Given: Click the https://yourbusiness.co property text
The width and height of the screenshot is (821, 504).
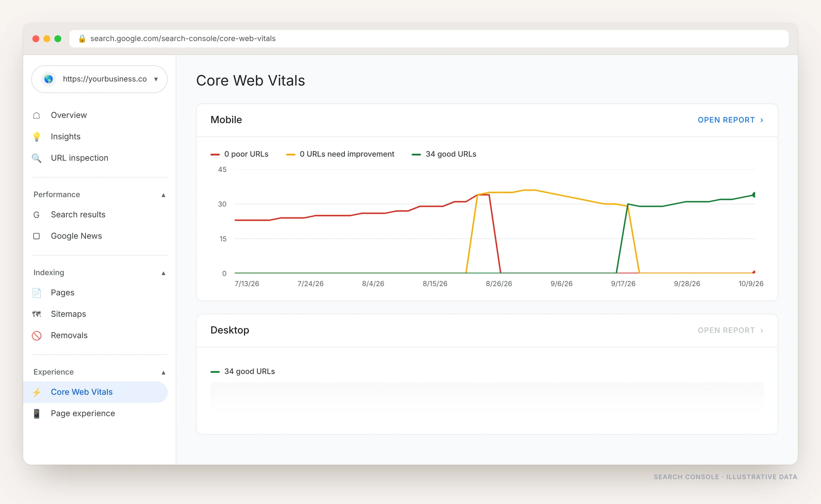Looking at the screenshot, I should point(105,79).
